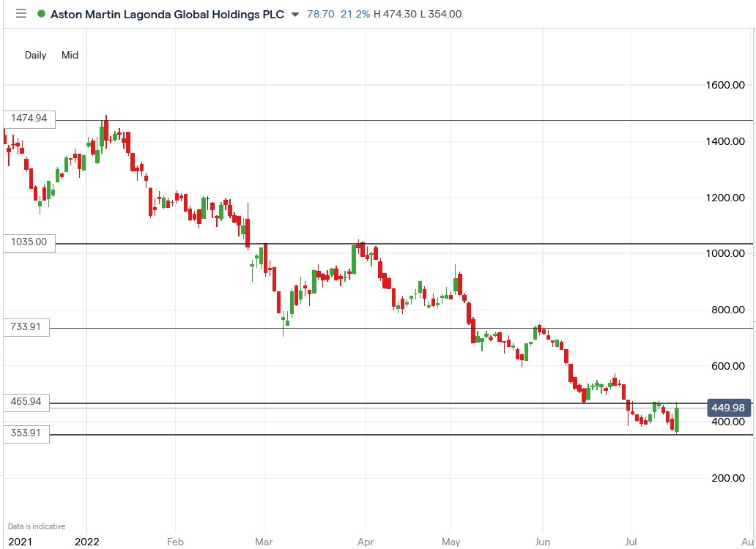Viewport: 756px width, 549px height.
Task: Click the green market status indicator
Action: tap(42, 14)
